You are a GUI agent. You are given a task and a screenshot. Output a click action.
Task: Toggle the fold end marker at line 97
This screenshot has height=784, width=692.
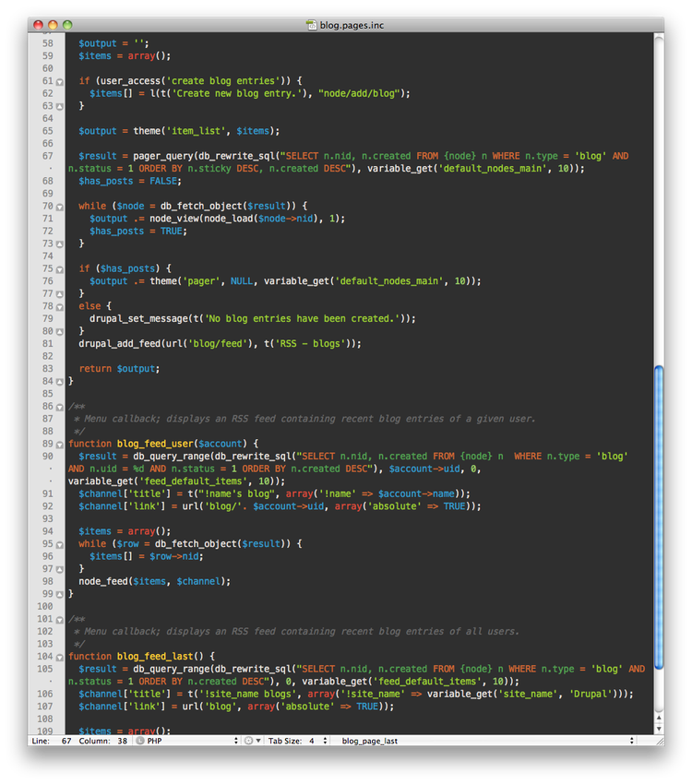click(x=59, y=569)
